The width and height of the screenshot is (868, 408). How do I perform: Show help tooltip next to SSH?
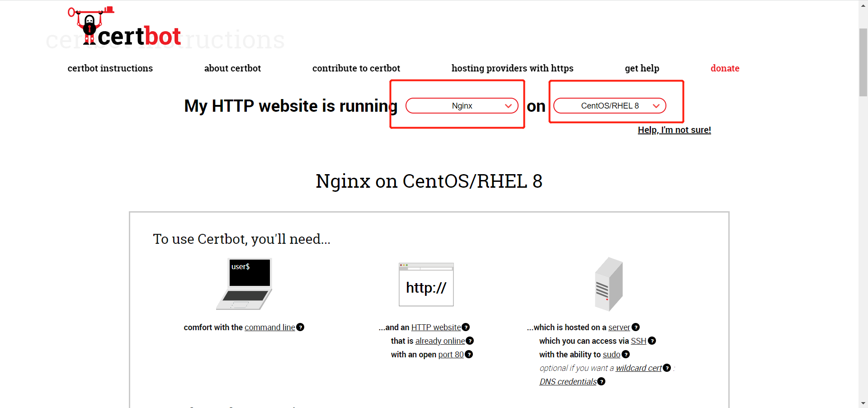pyautogui.click(x=652, y=341)
